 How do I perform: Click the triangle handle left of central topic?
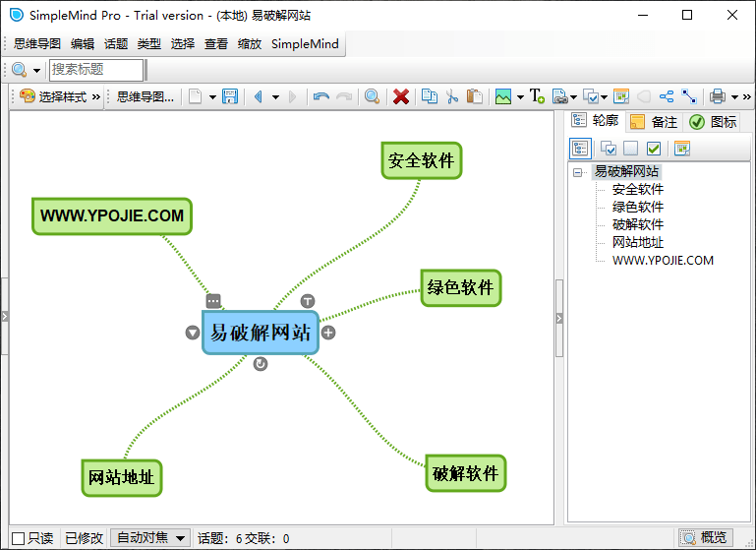193,333
